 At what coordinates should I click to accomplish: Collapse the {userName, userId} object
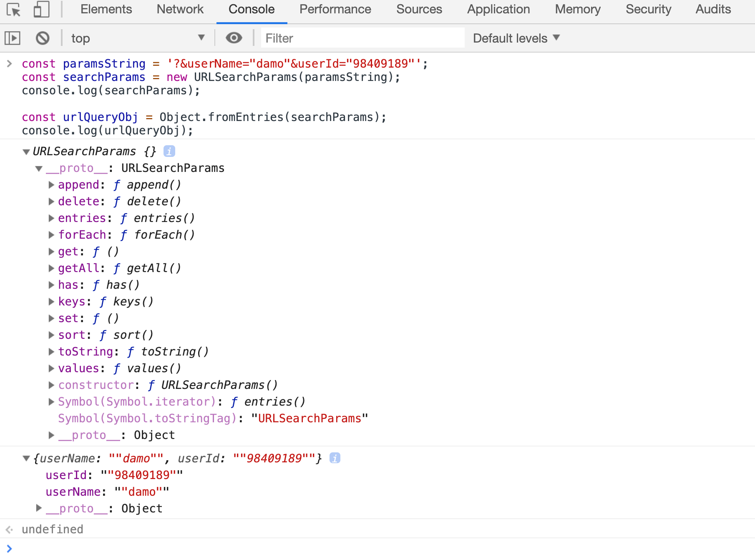click(x=26, y=459)
